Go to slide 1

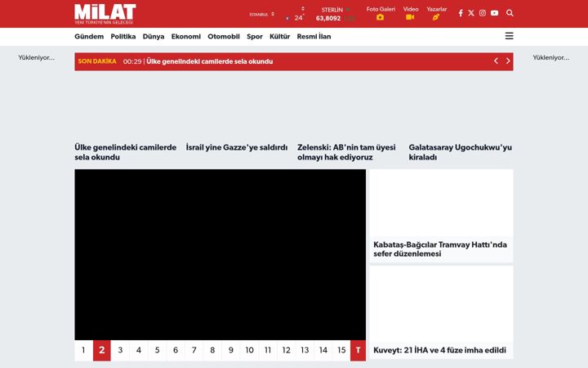click(83, 350)
